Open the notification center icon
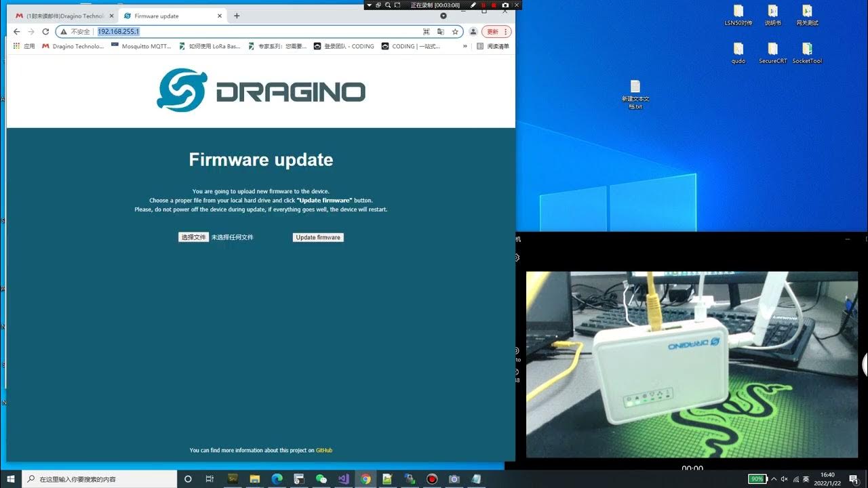This screenshot has width=868, height=488. (x=854, y=479)
